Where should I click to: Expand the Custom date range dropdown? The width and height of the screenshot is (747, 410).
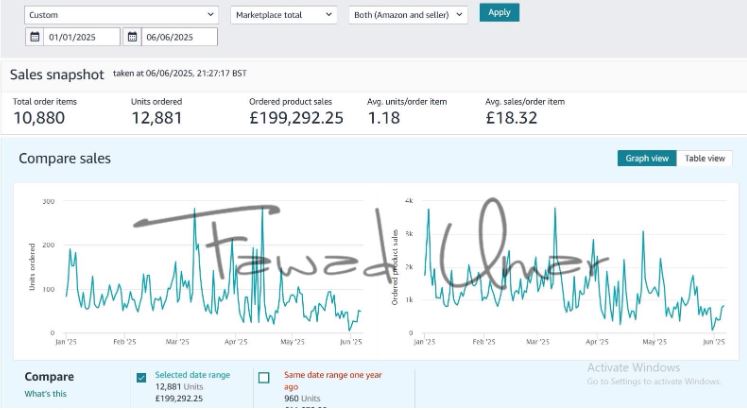click(121, 15)
